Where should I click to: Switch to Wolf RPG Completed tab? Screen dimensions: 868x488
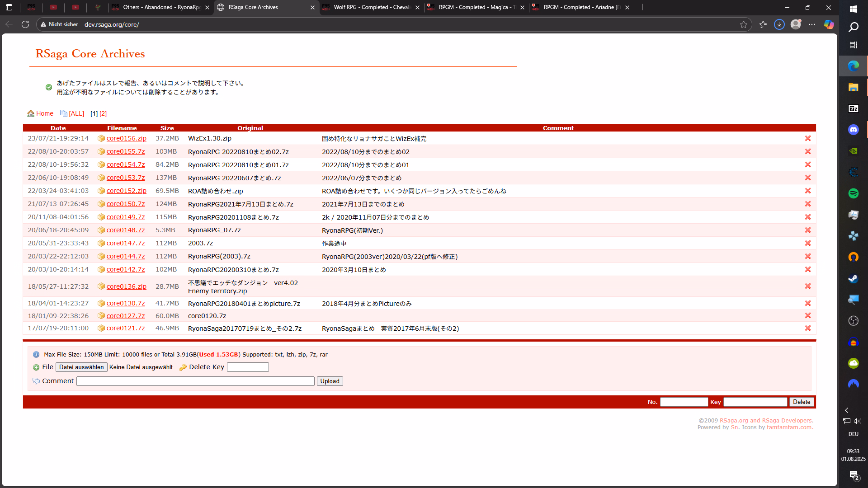(x=371, y=7)
